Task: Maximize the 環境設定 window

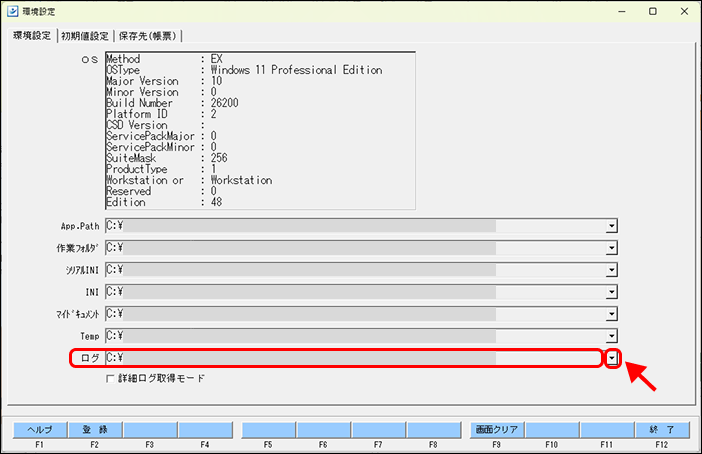Action: click(653, 11)
